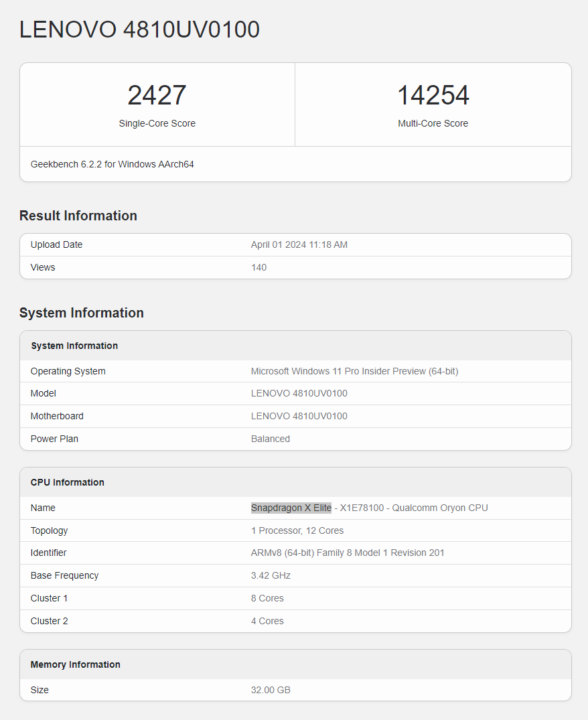Select the Power Plan value "Balanced"

pyautogui.click(x=271, y=439)
